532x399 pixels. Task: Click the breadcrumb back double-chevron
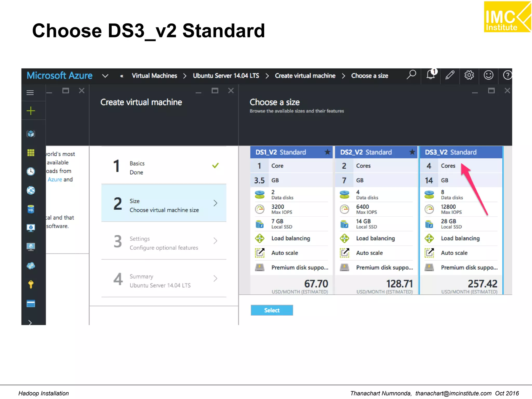click(122, 76)
